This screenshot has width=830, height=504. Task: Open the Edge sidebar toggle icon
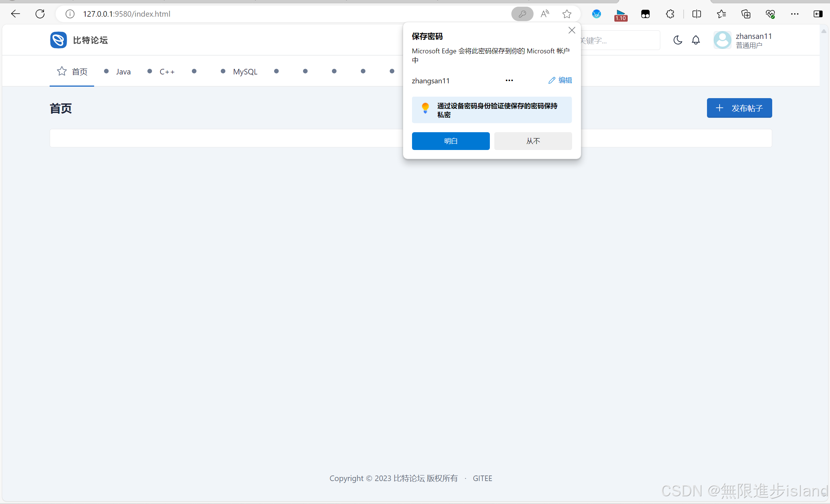pos(818,14)
